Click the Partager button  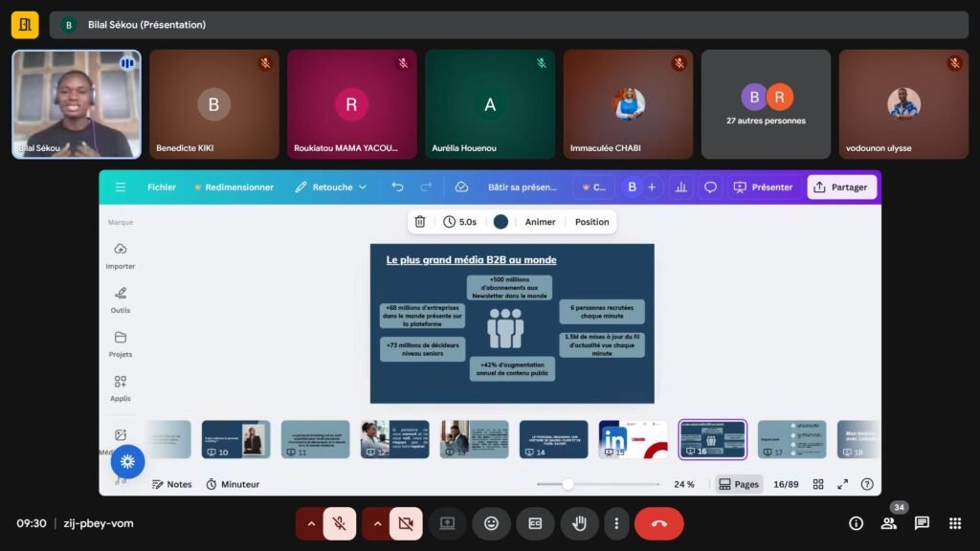(x=840, y=187)
